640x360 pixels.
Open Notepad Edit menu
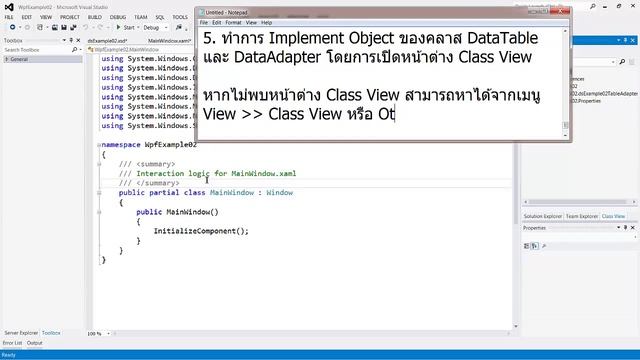coord(217,23)
